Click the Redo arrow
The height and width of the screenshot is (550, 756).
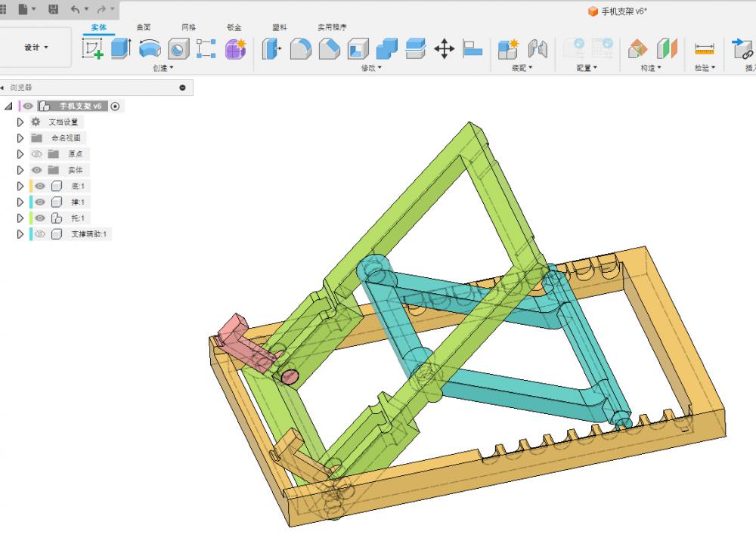102,9
